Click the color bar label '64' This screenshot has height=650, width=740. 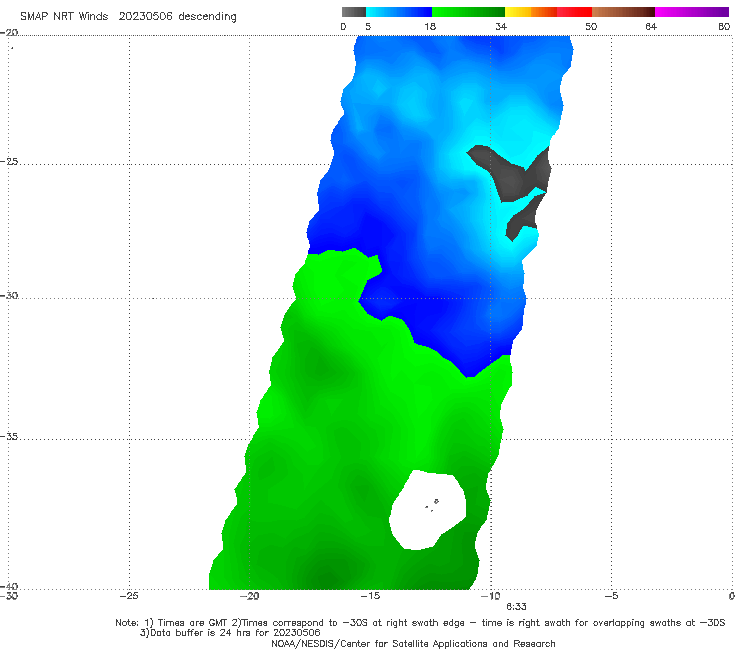[651, 26]
